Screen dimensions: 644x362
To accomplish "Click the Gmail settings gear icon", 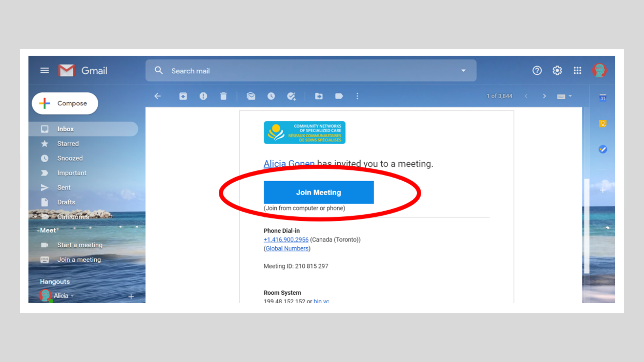I will 556,70.
